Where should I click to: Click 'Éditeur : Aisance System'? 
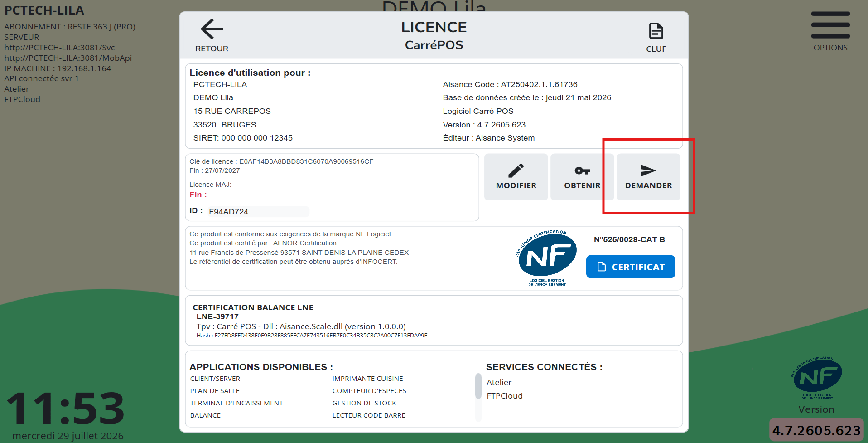(489, 138)
